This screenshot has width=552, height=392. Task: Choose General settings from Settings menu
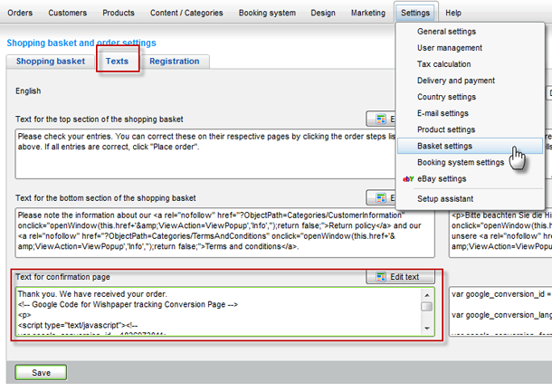[446, 32]
